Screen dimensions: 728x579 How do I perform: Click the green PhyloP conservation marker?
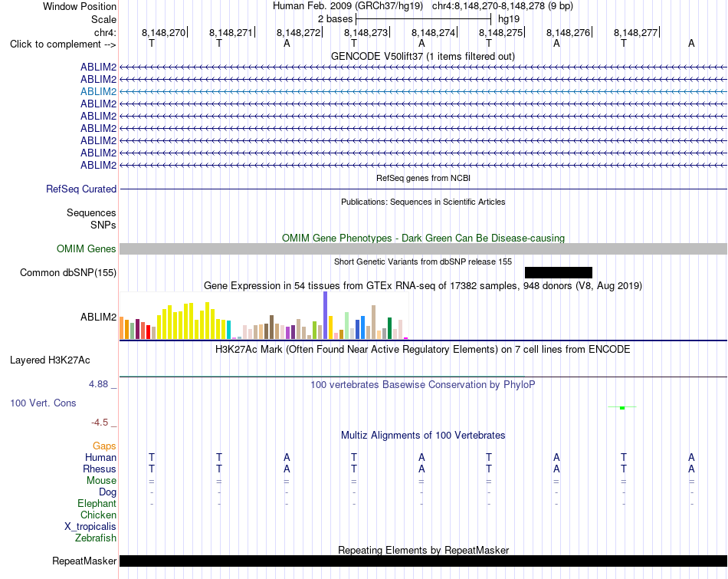coord(622,407)
